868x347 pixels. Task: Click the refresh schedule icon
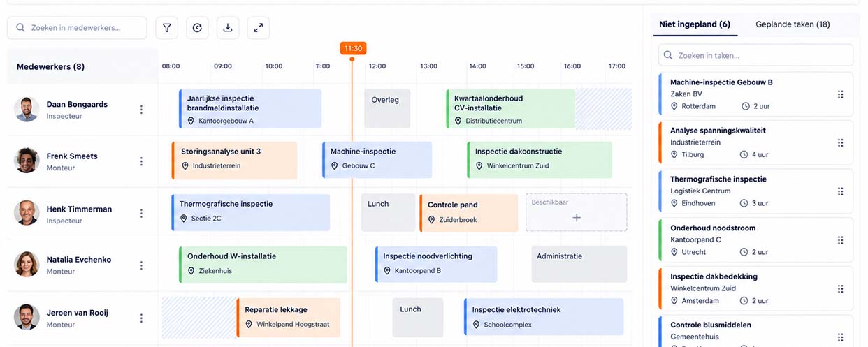pos(197,28)
